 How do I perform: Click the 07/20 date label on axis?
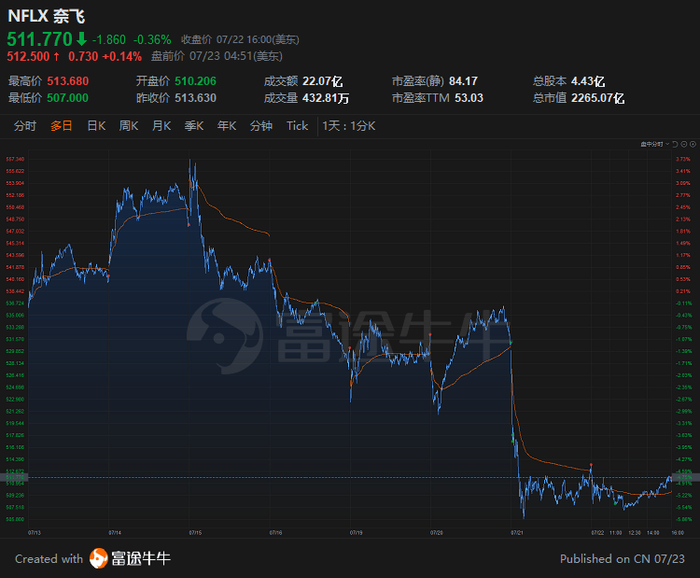point(436,532)
